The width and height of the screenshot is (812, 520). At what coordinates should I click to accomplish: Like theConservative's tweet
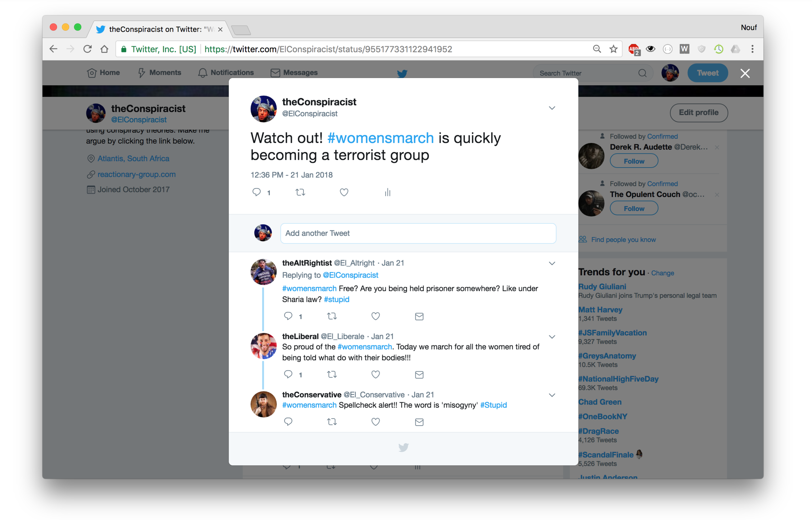(375, 422)
